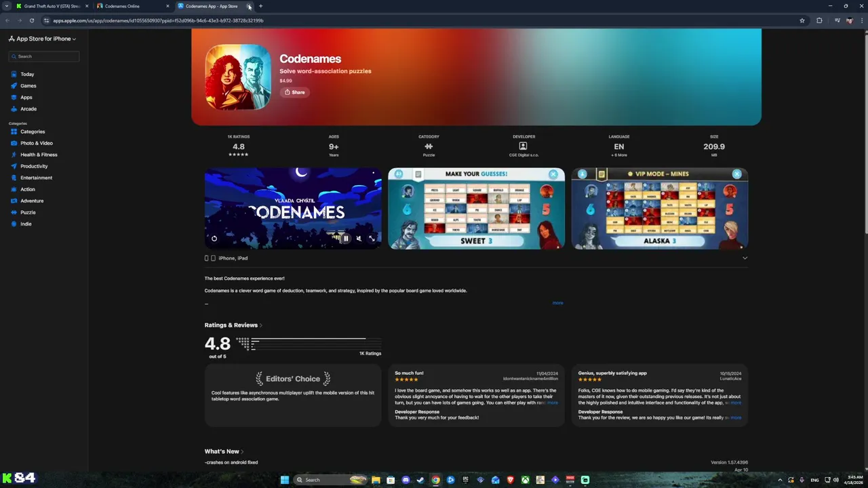The image size is (868, 488).
Task: Open the 'VIP Mode – Mines' screenshot
Action: [x=660, y=209]
